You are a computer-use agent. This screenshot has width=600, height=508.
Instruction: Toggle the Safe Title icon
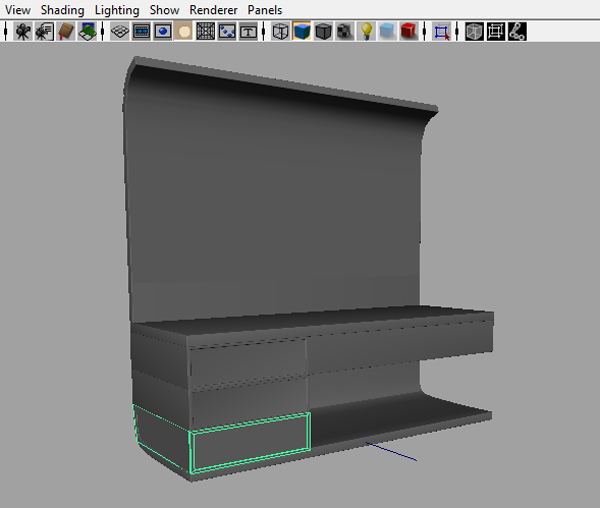[x=248, y=31]
